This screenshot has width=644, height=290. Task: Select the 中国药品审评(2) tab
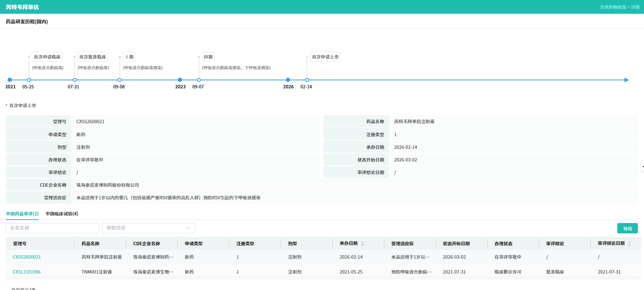point(22,214)
